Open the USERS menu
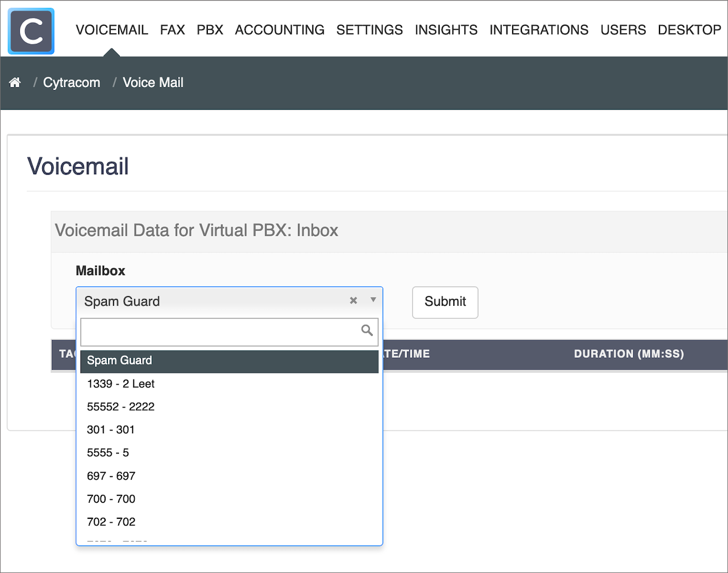 tap(623, 30)
